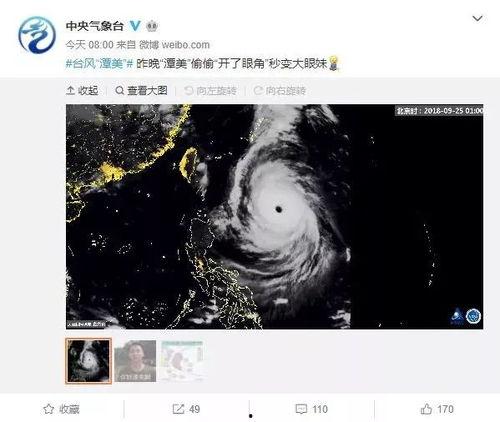Select the third forecast map thumbnail
Screen dimensions: 500x422
pos(182,361)
